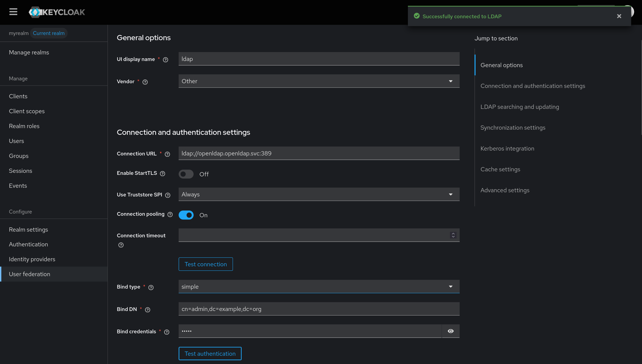
Task: Go to Identity providers in sidebar
Action: 32,259
